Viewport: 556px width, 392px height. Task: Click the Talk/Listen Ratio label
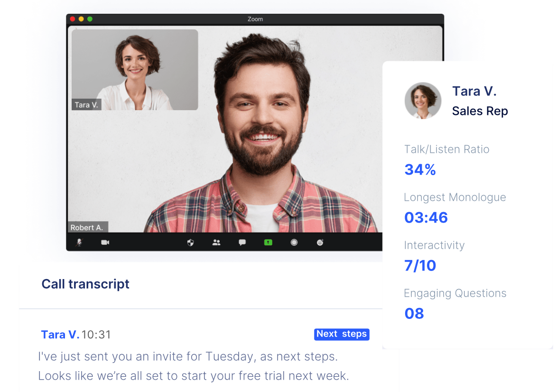447,149
